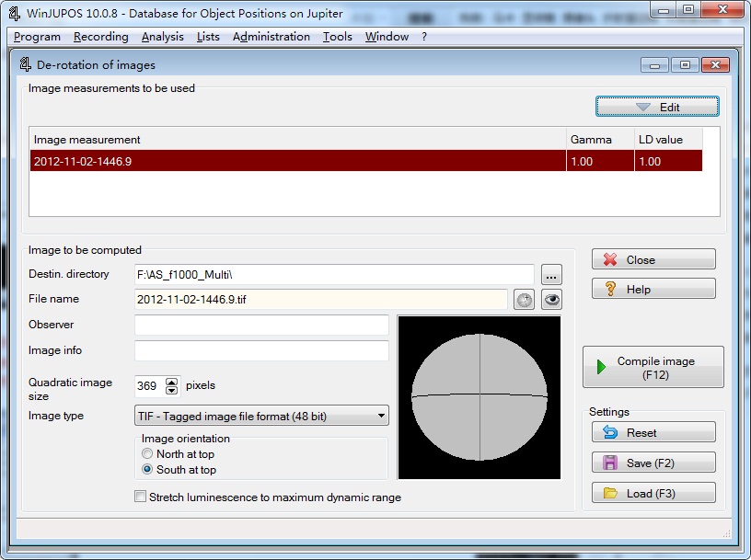The height and width of the screenshot is (560, 751).
Task: Open the Analysis menu
Action: tap(162, 37)
